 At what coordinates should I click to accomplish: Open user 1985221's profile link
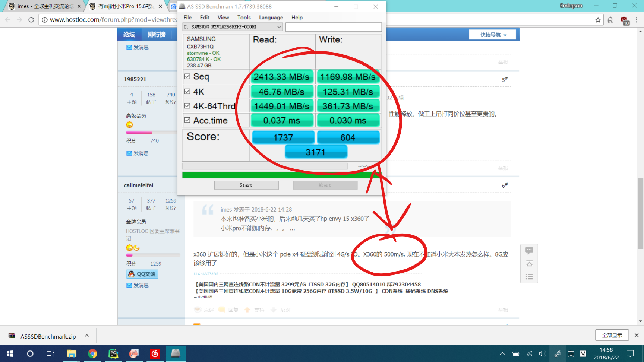(x=135, y=79)
